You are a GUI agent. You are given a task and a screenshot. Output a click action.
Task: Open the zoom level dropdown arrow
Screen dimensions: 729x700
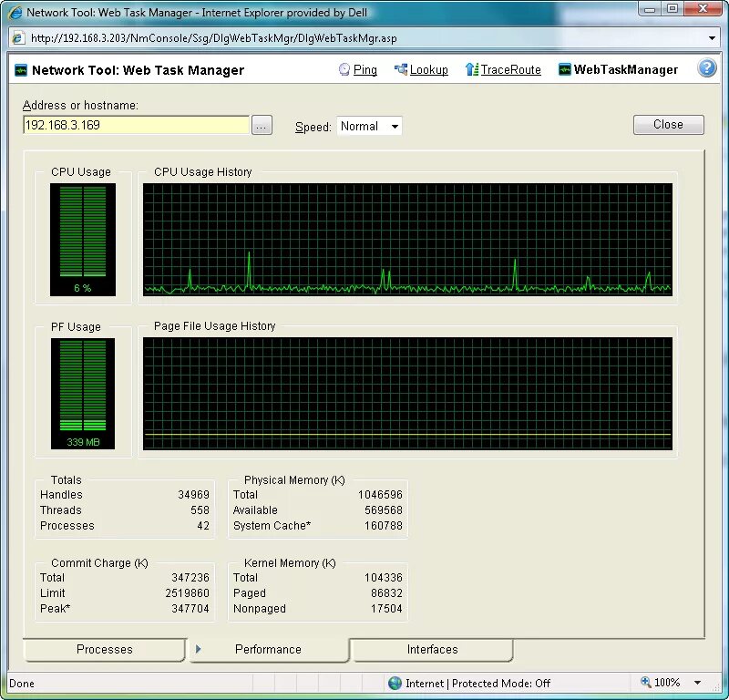click(x=697, y=683)
